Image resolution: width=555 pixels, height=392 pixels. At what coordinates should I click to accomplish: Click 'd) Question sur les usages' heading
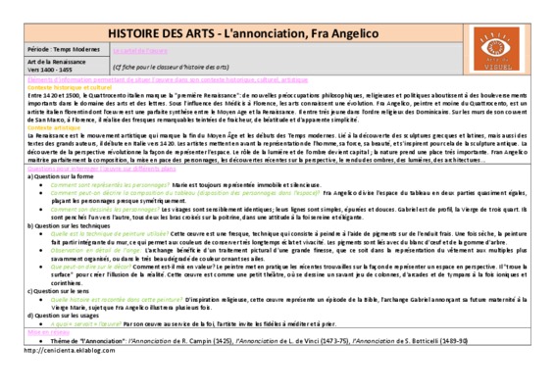[63, 316]
